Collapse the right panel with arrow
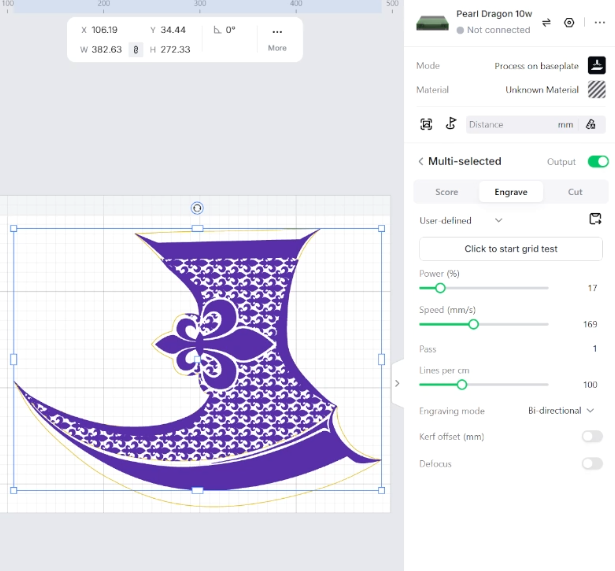Image resolution: width=615 pixels, height=571 pixels. (x=397, y=383)
